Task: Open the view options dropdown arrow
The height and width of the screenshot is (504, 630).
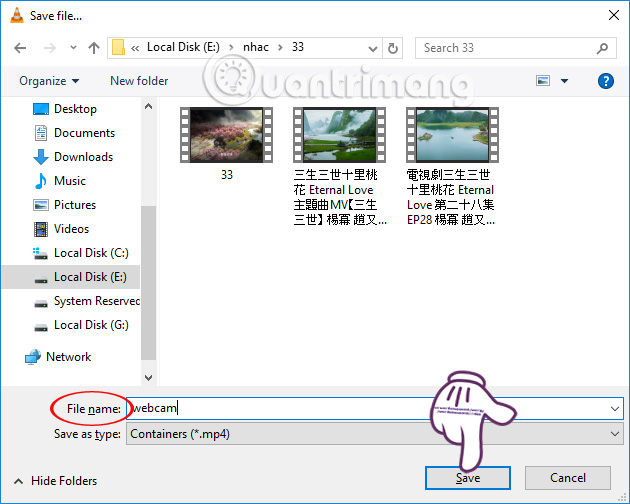Action: coord(565,81)
